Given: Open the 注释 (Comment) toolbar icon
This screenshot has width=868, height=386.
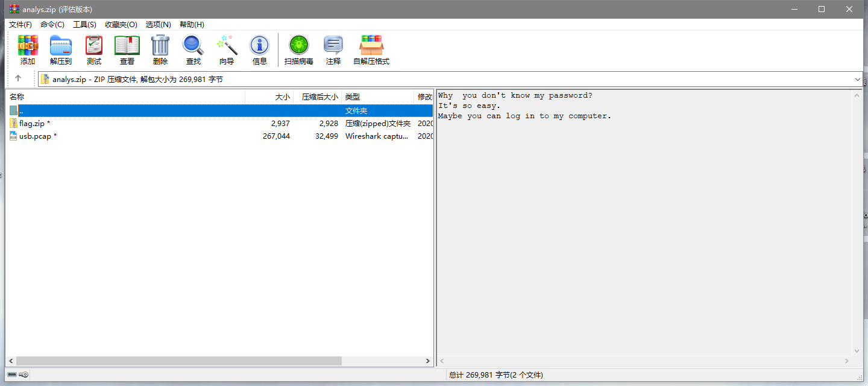Looking at the screenshot, I should (333, 46).
